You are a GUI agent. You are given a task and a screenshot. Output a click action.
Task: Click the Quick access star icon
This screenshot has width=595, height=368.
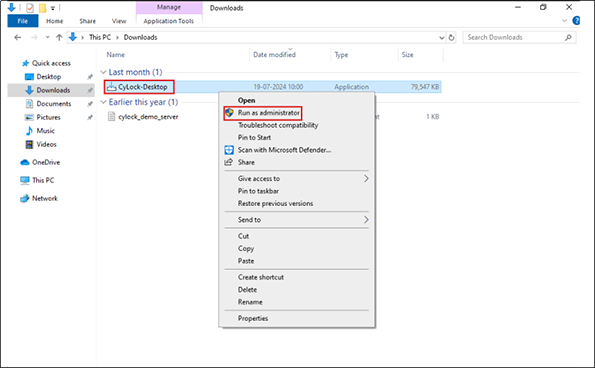25,63
